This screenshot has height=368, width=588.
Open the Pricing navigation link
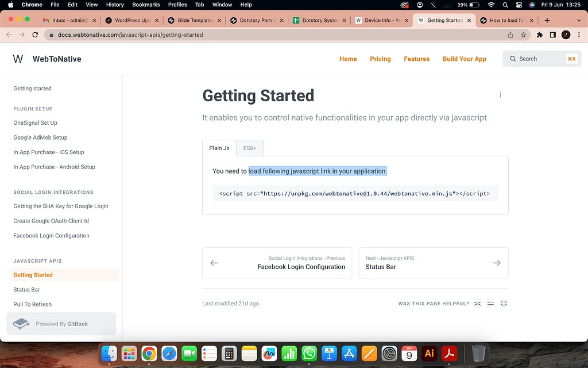pos(380,59)
